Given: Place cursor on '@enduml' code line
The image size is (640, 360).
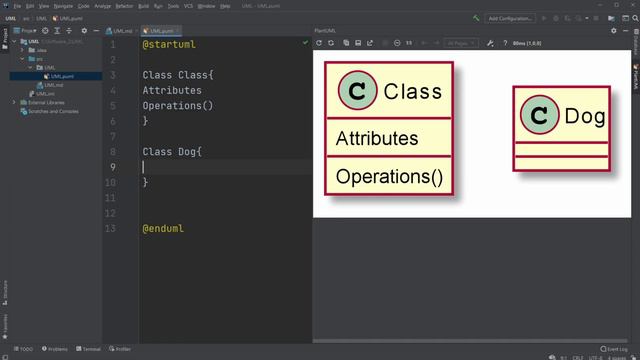Looking at the screenshot, I should click(x=163, y=229).
